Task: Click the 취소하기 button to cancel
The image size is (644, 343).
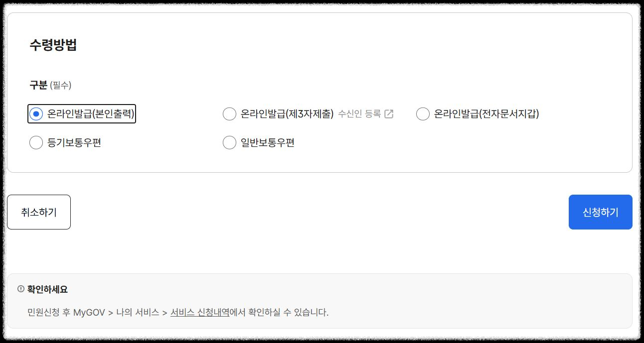Action: click(x=39, y=212)
